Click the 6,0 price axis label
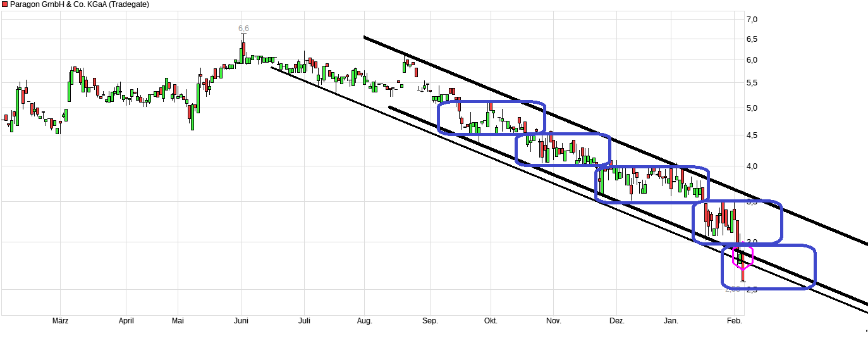 point(752,61)
